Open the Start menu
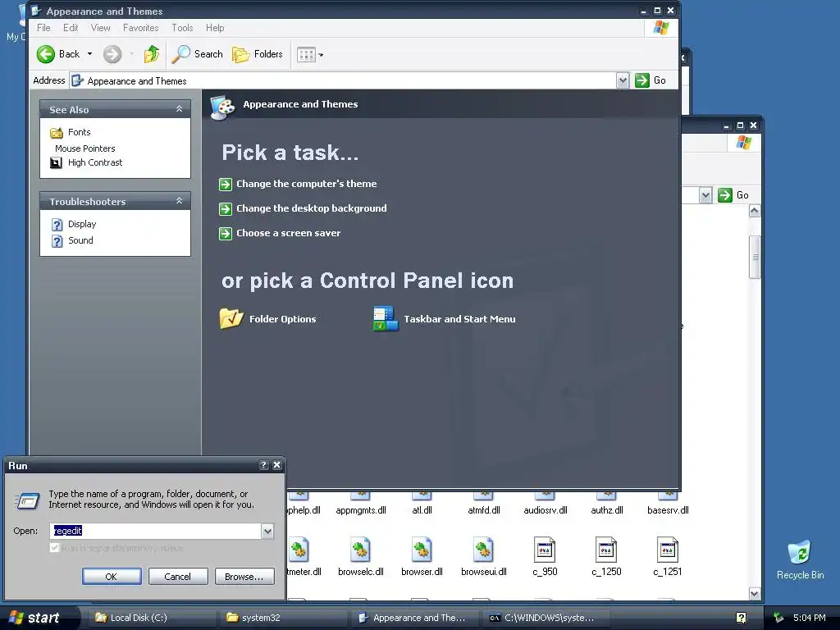 [x=39, y=618]
